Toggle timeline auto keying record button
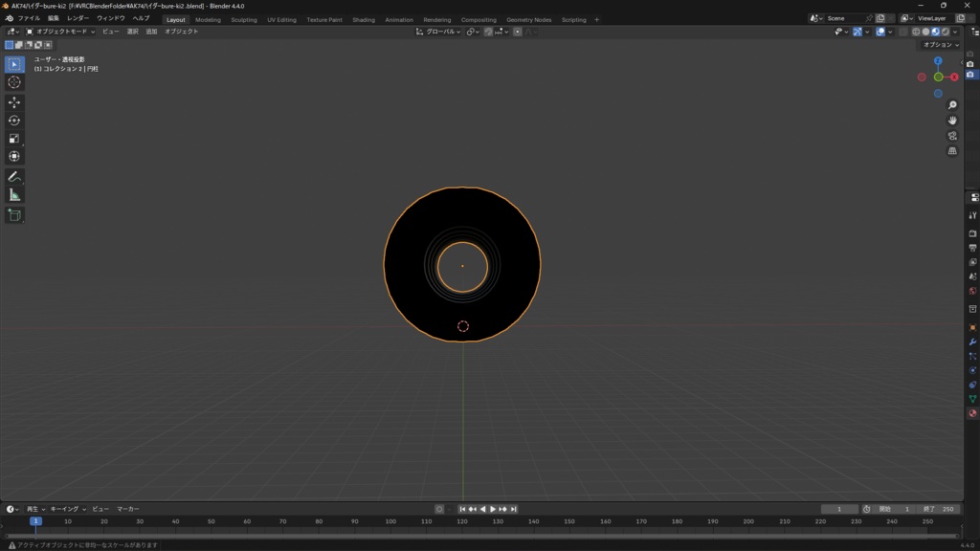 click(439, 509)
